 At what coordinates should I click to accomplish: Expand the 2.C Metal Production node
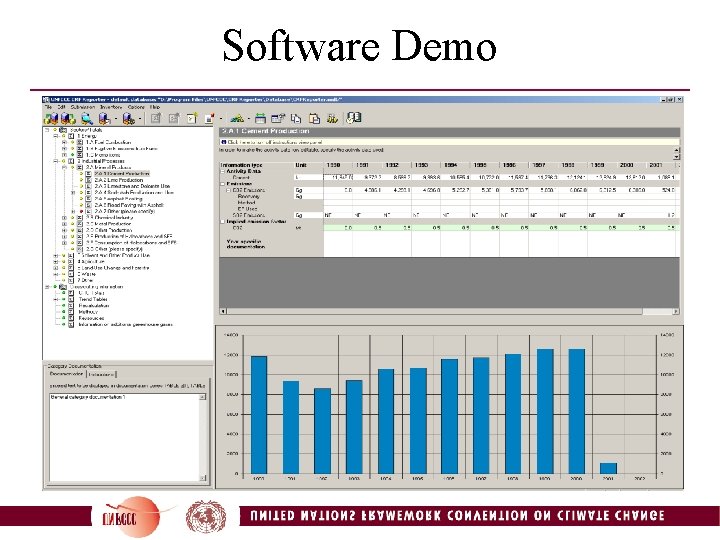click(64, 224)
